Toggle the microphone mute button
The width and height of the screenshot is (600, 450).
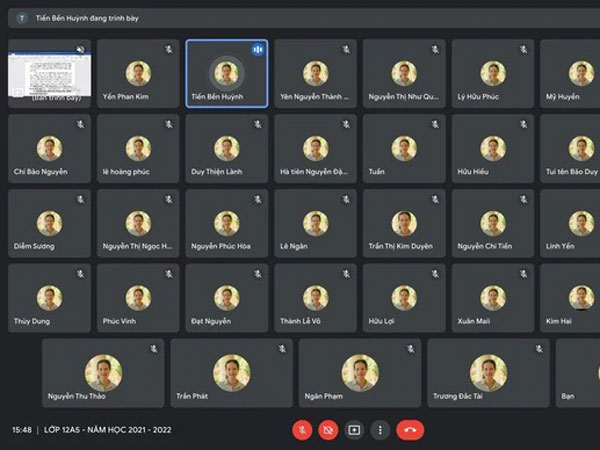click(x=302, y=430)
